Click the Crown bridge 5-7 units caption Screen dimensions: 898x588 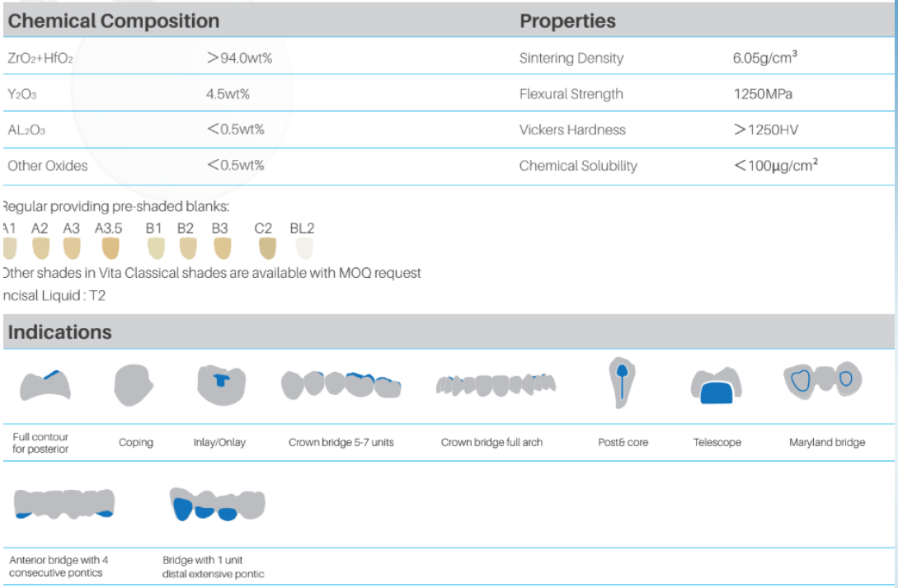tap(341, 443)
